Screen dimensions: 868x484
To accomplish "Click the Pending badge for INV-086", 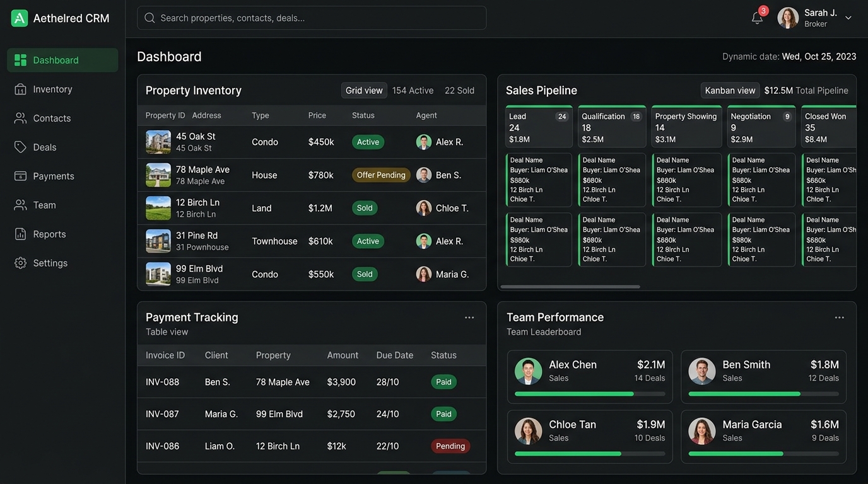I will 450,446.
